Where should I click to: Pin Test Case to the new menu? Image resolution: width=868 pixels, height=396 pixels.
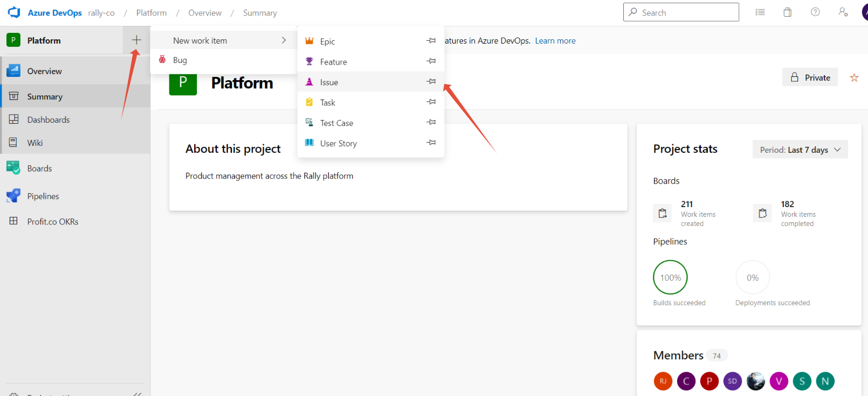pos(431,123)
